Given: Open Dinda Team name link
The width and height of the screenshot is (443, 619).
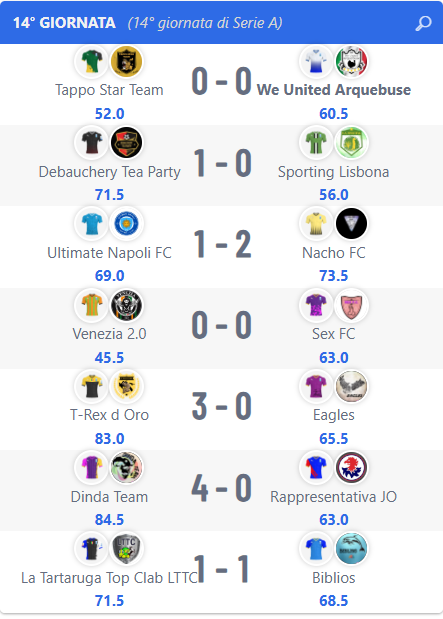Looking at the screenshot, I should [109, 497].
